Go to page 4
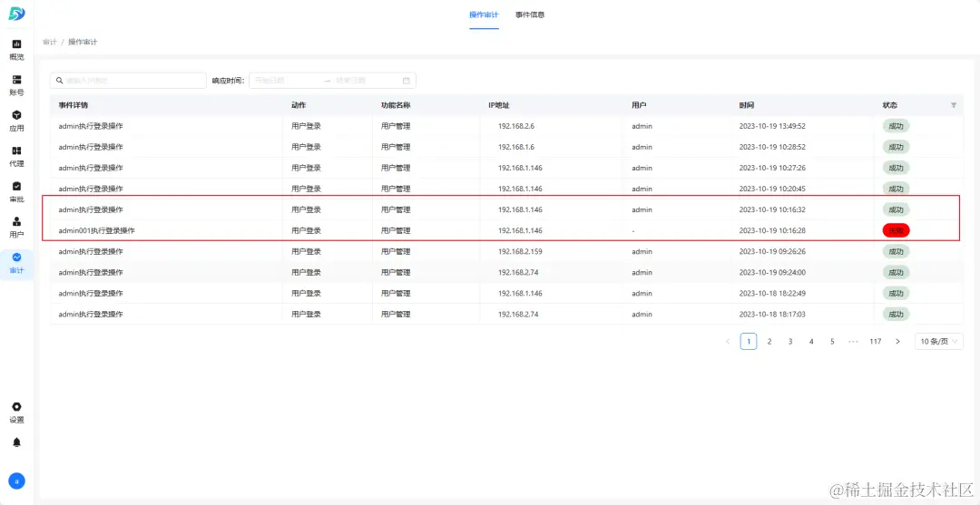 811,342
